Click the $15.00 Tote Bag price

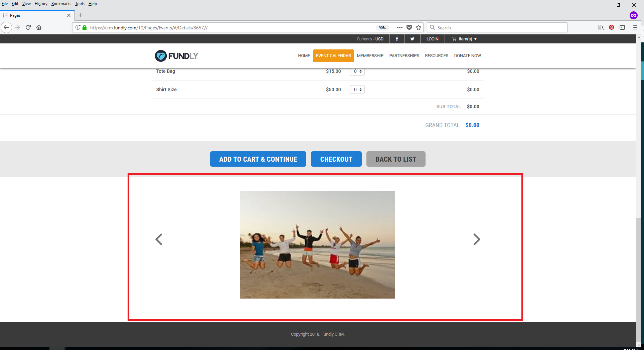click(x=333, y=71)
